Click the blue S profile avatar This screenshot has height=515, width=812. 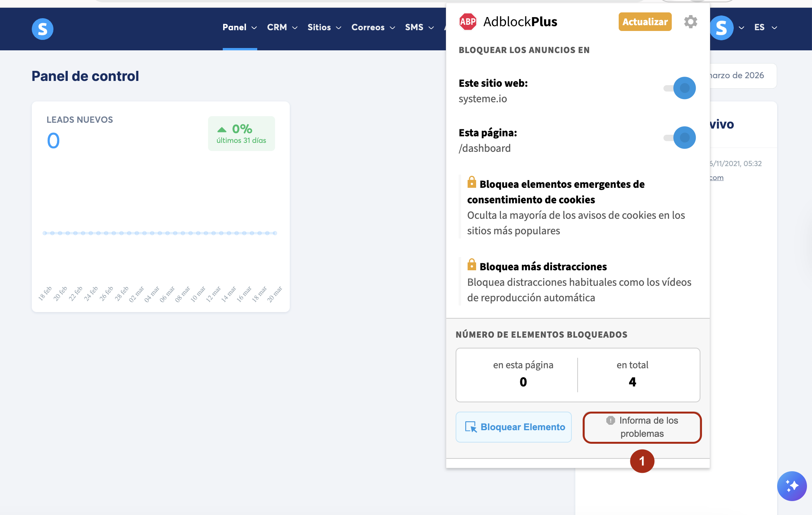[721, 28]
